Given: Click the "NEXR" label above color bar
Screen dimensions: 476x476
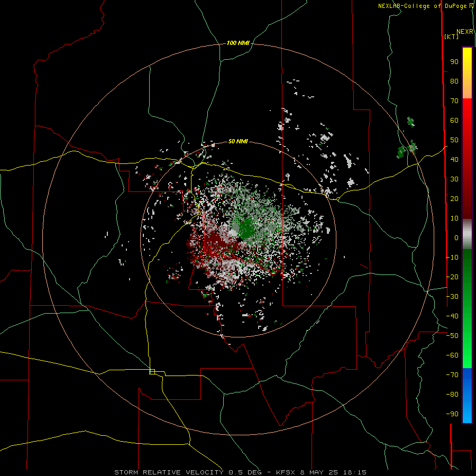Looking at the screenshot, I should click(465, 32).
